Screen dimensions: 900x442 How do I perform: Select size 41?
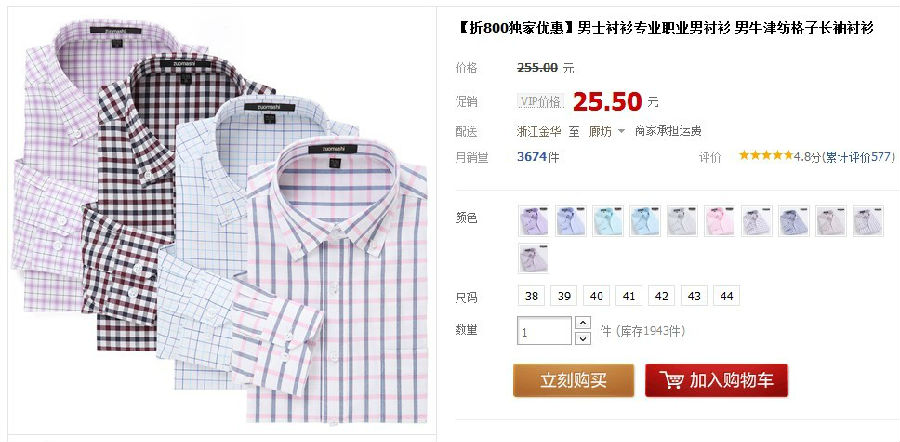tap(629, 296)
